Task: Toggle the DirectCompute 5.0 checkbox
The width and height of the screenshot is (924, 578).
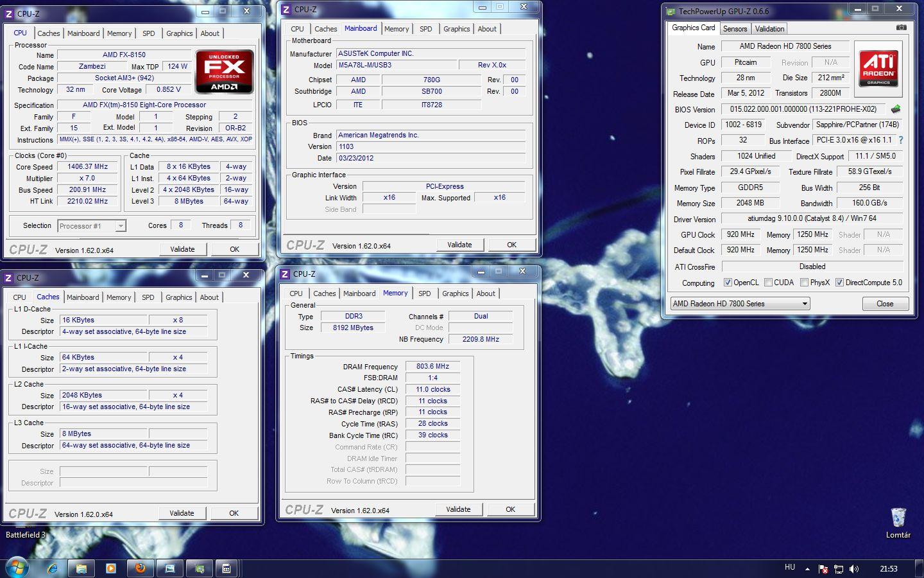Action: (x=839, y=283)
